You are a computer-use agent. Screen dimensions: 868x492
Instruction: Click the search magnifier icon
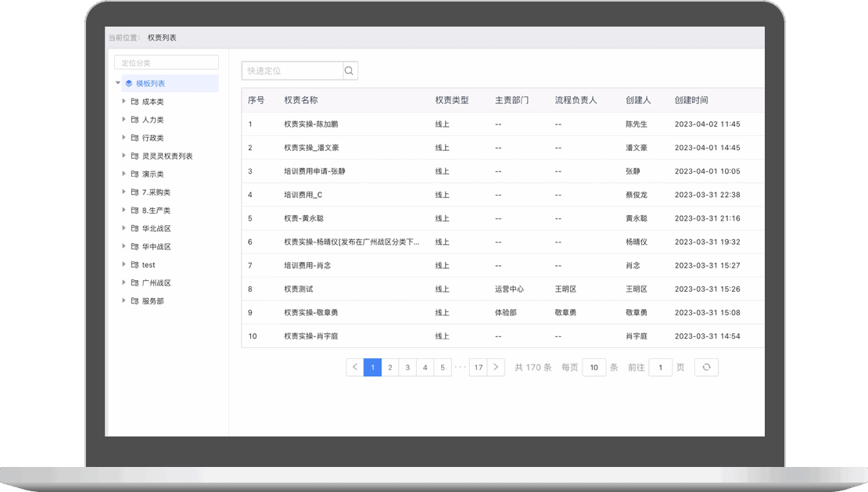click(x=350, y=71)
